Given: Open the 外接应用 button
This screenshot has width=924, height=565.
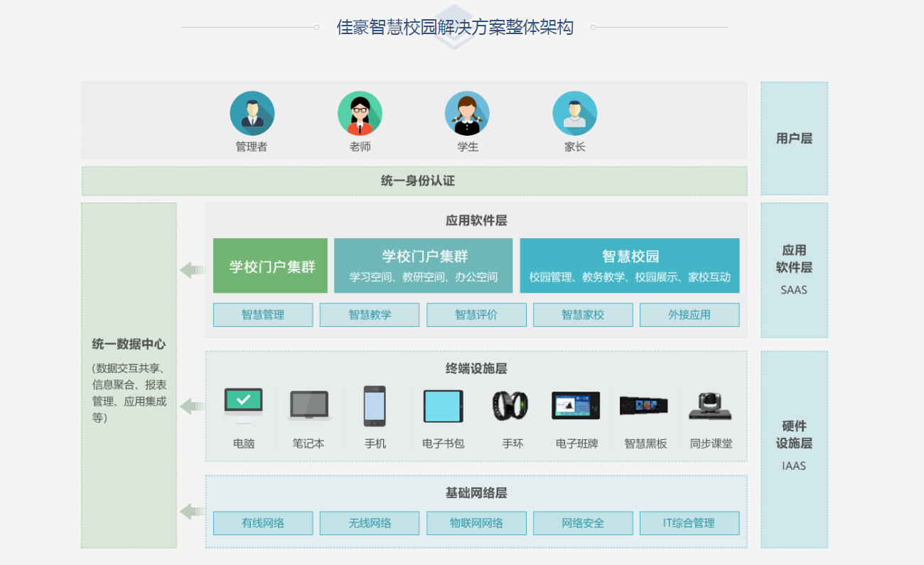Looking at the screenshot, I should [x=689, y=315].
